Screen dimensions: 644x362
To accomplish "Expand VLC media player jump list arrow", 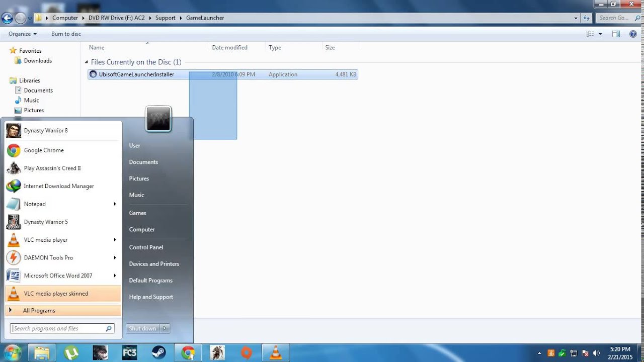I will pos(115,240).
